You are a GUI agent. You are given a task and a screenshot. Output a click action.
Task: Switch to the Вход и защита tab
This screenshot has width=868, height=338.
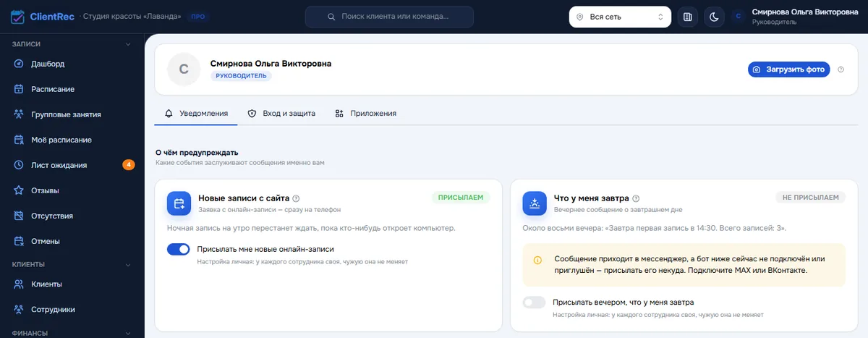281,114
